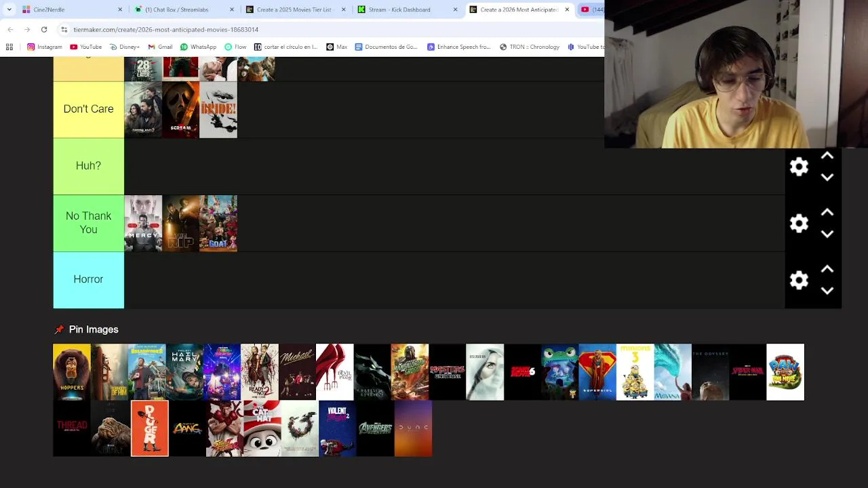The width and height of the screenshot is (868, 488).
Task: Open the Chrome apps grid icon
Action: 9,47
